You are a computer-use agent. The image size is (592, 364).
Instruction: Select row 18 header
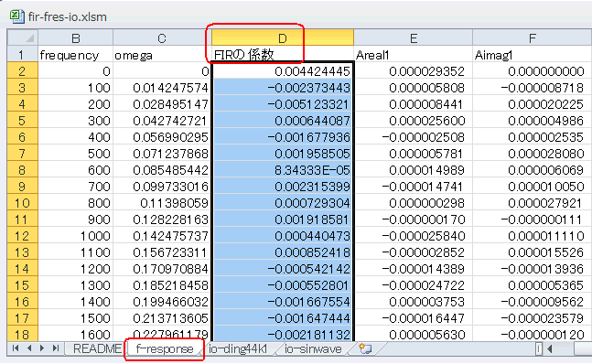coord(22,335)
